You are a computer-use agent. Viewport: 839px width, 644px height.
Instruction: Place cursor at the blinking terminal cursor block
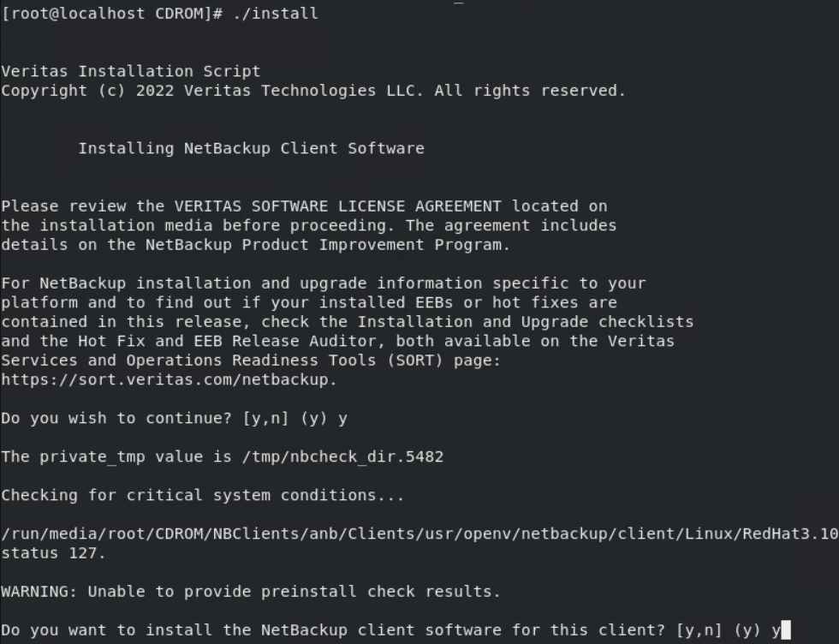click(x=786, y=630)
